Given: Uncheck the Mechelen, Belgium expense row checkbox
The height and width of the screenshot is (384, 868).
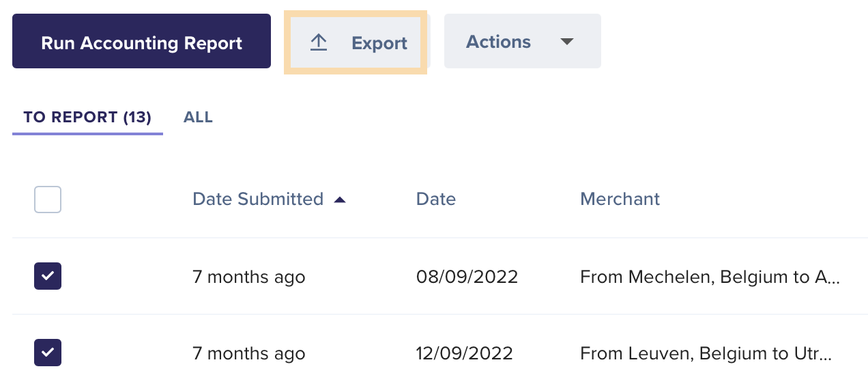Looking at the screenshot, I should pos(48,276).
